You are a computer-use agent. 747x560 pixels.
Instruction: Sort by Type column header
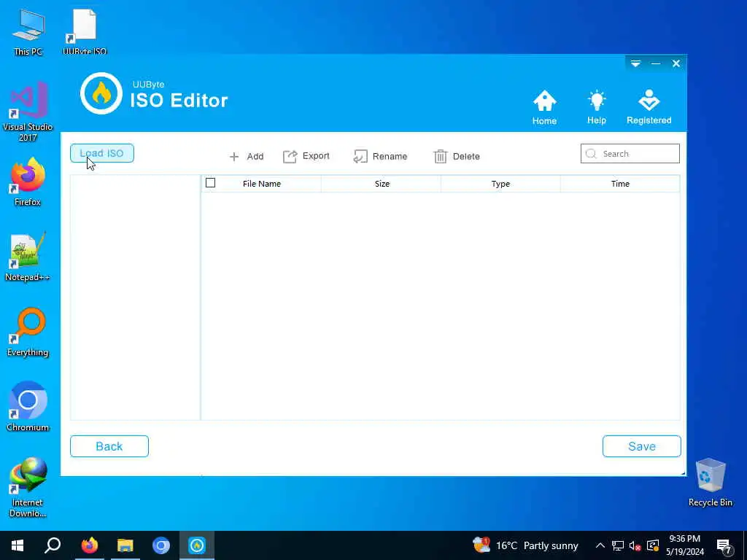(x=500, y=184)
